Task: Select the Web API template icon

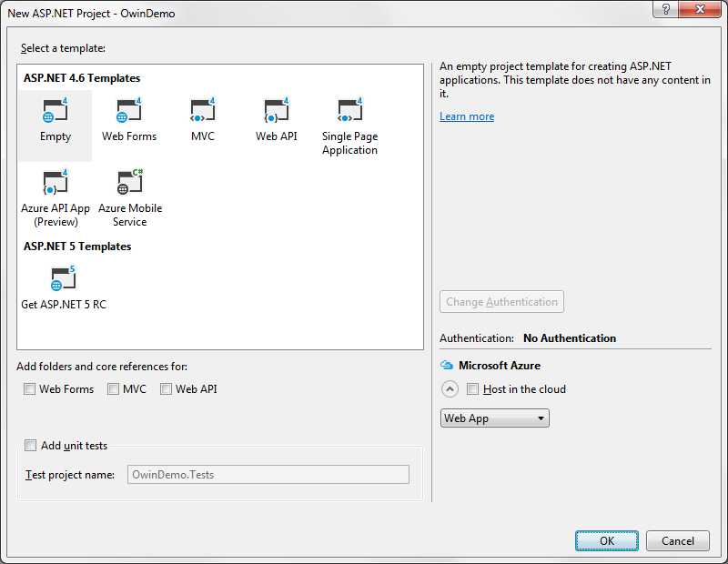Action: coord(277,110)
